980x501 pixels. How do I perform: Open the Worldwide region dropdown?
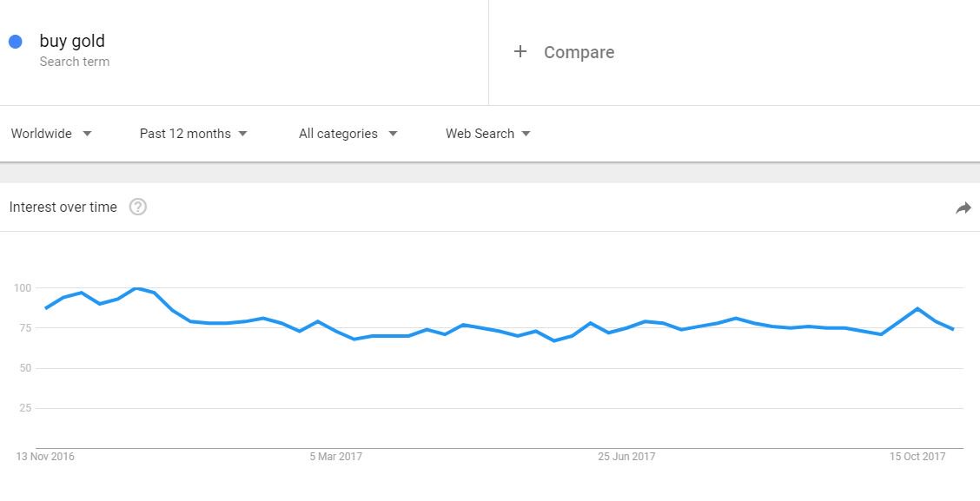51,134
